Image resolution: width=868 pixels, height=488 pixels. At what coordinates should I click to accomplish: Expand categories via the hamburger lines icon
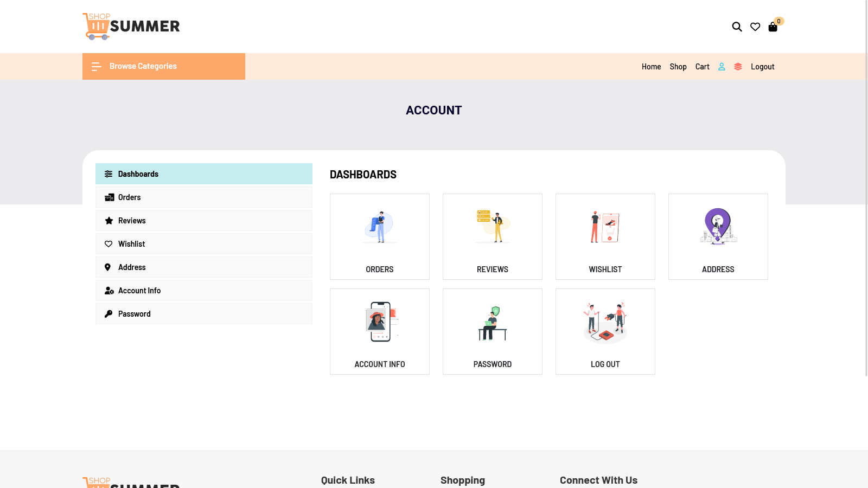coord(96,66)
